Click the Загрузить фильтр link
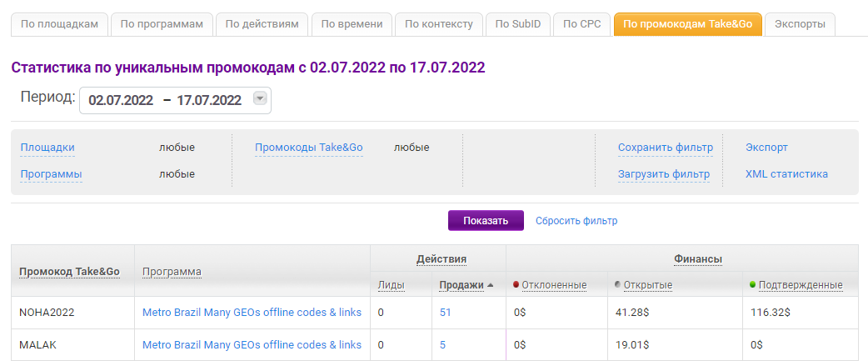 (663, 174)
